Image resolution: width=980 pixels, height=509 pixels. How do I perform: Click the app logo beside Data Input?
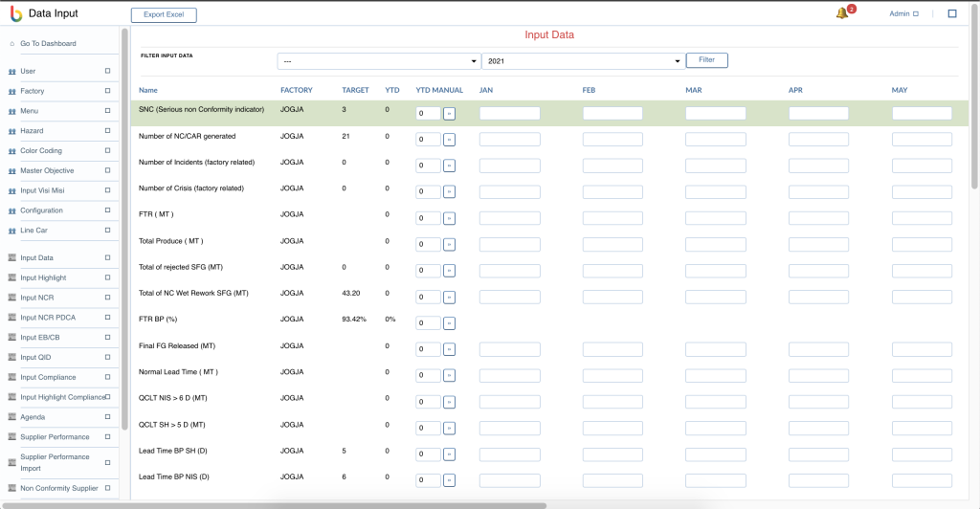click(15, 13)
